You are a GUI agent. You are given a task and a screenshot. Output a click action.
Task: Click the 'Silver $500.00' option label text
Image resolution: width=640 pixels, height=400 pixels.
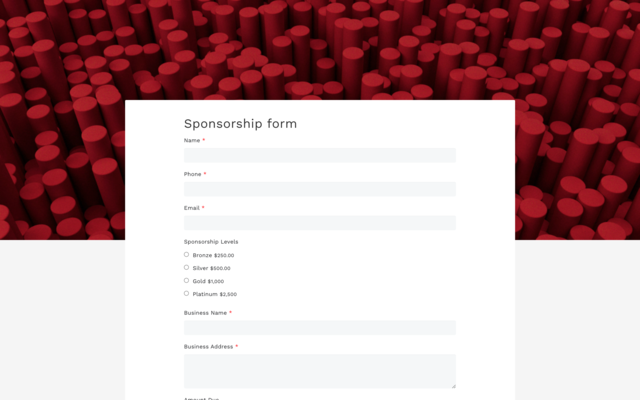click(211, 268)
